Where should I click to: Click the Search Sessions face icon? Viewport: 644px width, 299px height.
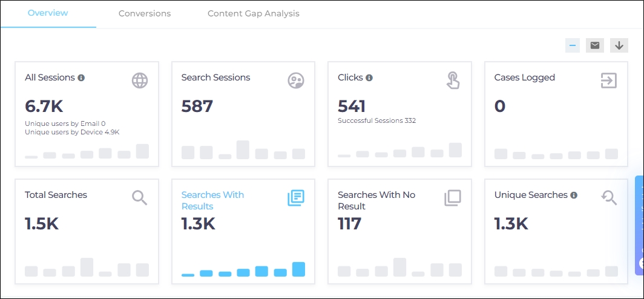tap(296, 80)
